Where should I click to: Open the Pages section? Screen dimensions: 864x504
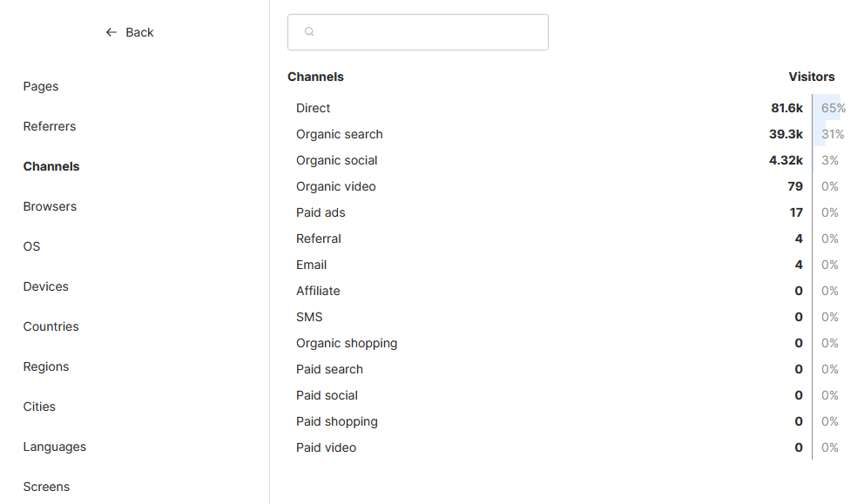pos(41,86)
